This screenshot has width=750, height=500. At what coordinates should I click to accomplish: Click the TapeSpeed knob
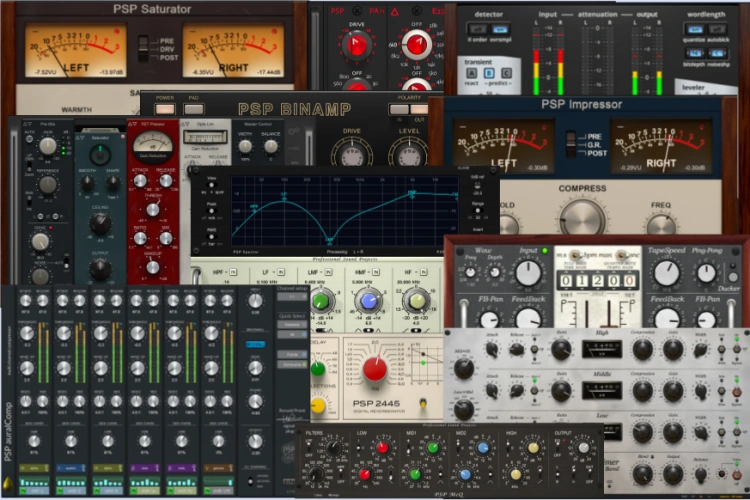667,273
